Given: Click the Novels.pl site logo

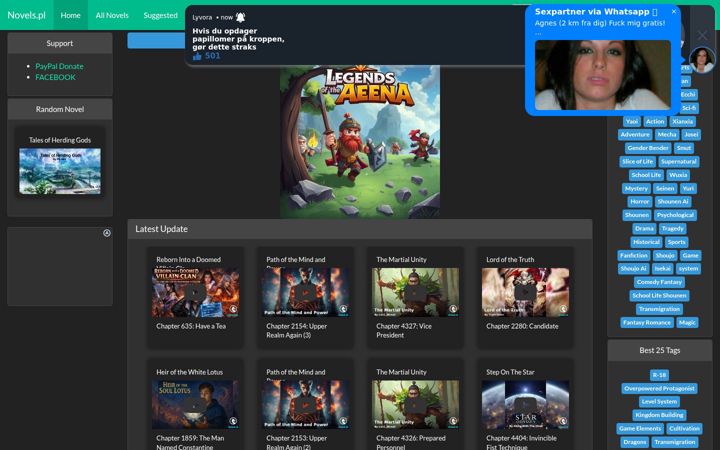Looking at the screenshot, I should coord(26,15).
